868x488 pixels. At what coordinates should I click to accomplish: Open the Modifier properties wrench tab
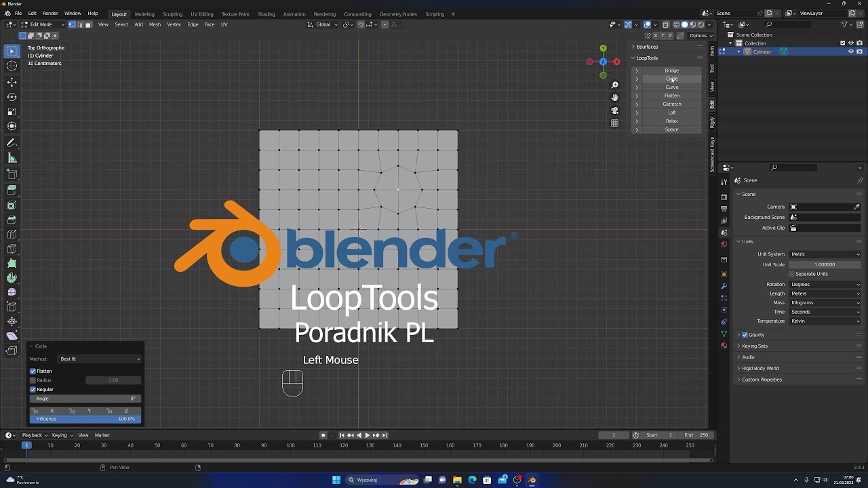724,286
